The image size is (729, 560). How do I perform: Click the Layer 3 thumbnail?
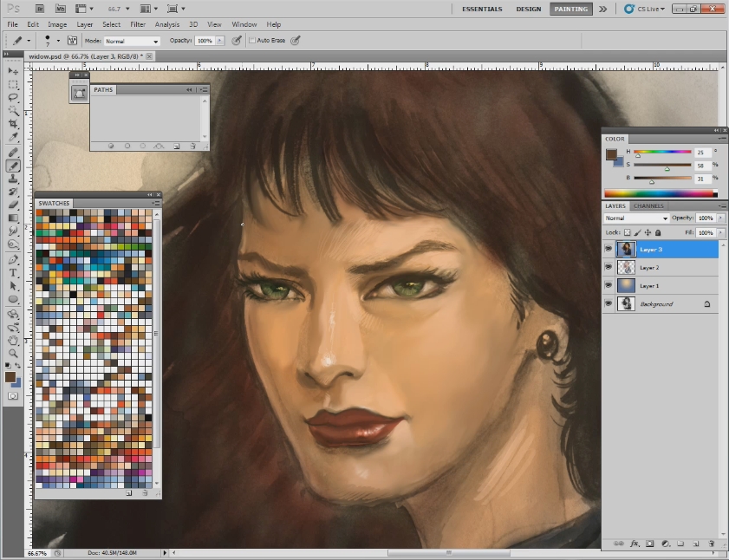626,249
